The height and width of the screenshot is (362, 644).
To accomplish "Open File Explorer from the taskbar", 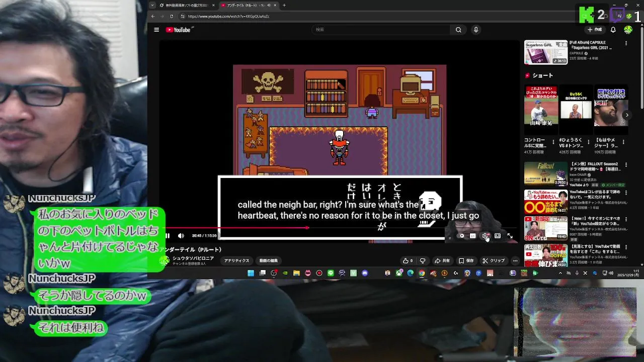I will 296,273.
